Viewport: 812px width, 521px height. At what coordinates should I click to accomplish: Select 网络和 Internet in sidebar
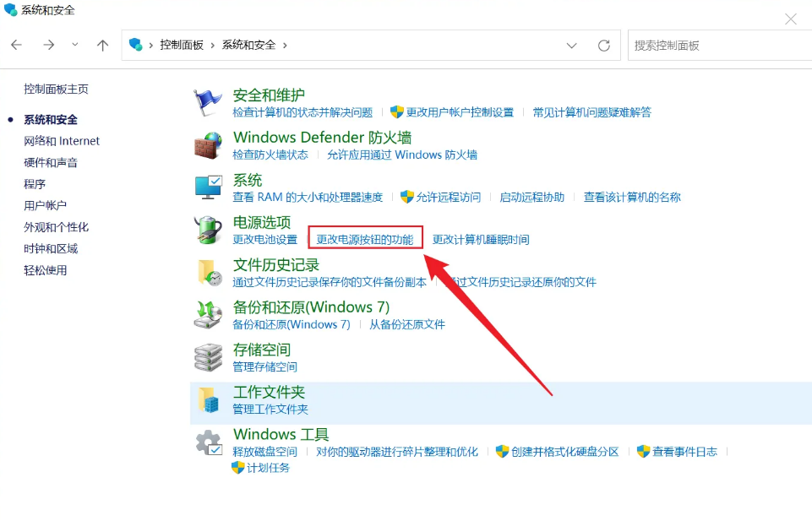(x=62, y=141)
